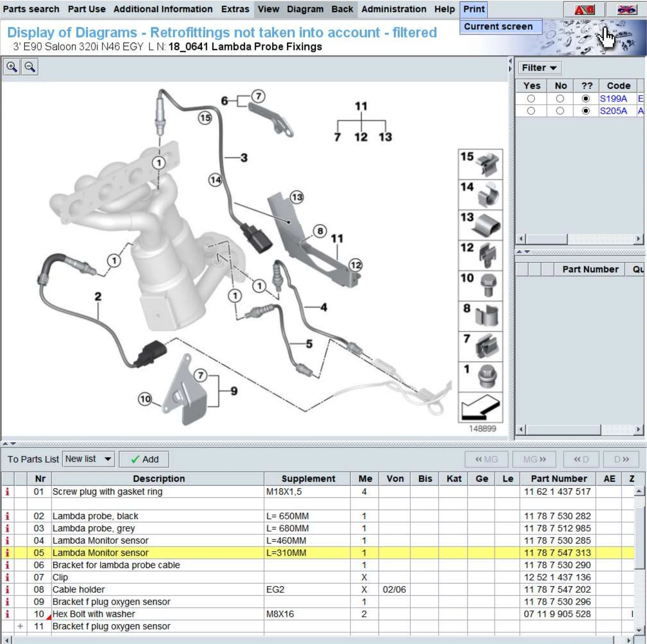Click the UK flag language icon
The image size is (647, 644).
point(626,10)
